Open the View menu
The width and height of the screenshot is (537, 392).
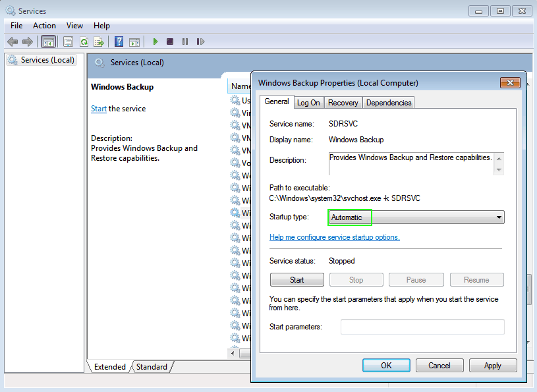pyautogui.click(x=74, y=26)
